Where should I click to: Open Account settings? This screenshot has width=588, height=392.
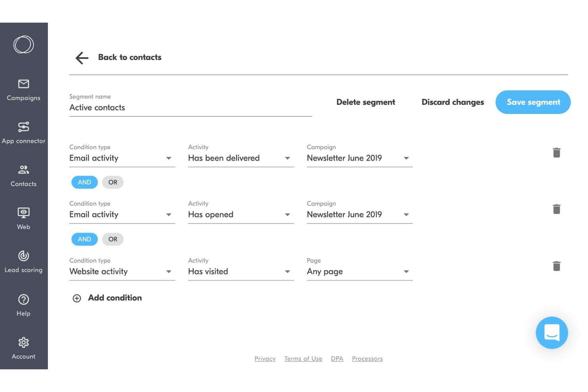click(x=23, y=348)
